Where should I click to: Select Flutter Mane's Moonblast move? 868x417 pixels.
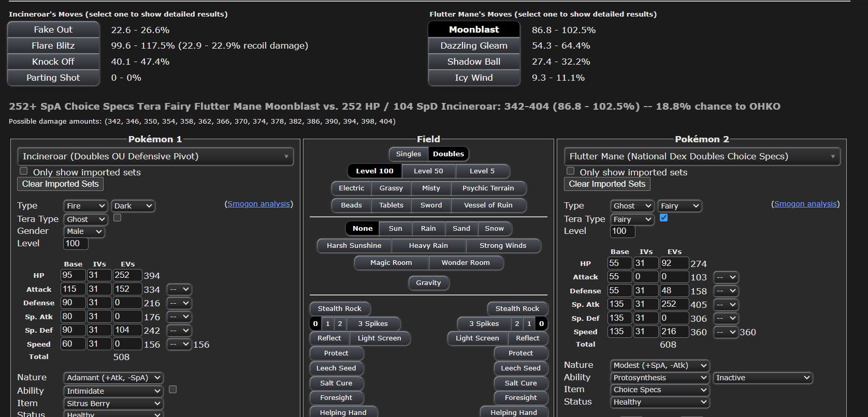tap(474, 29)
